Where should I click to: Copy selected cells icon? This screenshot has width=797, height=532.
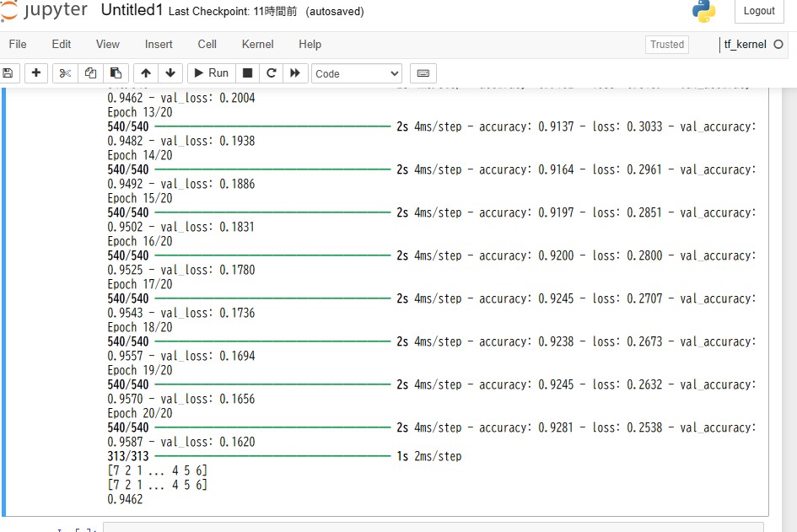click(x=90, y=73)
